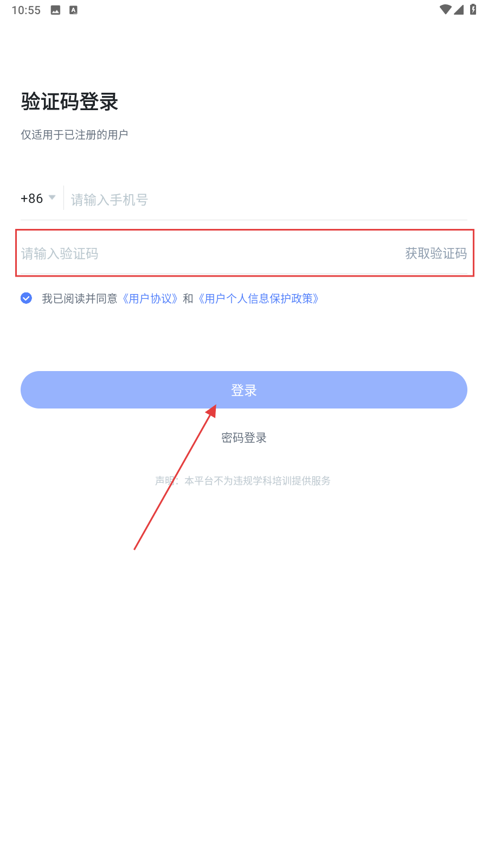Expand the arrow beside +86
Image resolution: width=488 pixels, height=868 pixels.
pyautogui.click(x=52, y=197)
